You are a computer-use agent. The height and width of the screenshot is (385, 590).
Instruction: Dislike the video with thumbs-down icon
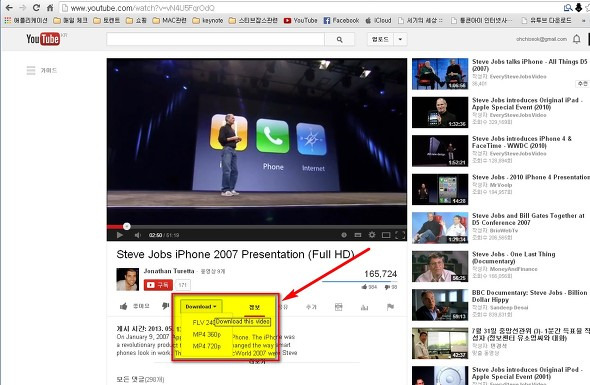(166, 306)
